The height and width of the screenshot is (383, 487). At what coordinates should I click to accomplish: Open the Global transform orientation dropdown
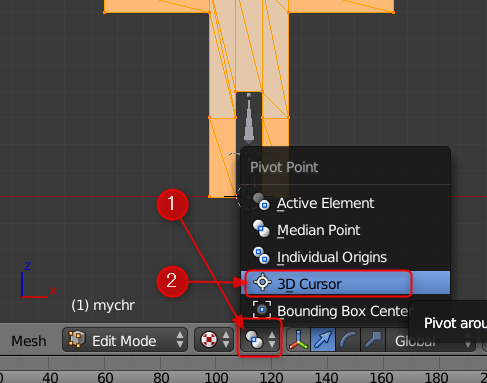(430, 340)
